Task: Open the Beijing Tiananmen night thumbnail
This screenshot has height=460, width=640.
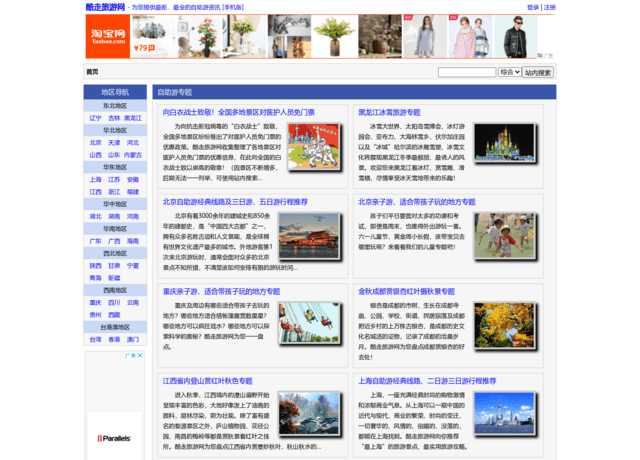Action: point(306,237)
